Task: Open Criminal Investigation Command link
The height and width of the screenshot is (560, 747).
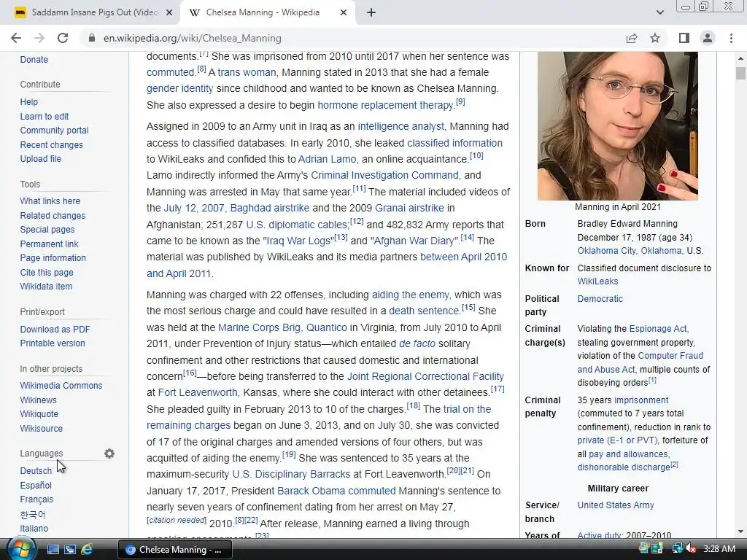Action: 384,175
